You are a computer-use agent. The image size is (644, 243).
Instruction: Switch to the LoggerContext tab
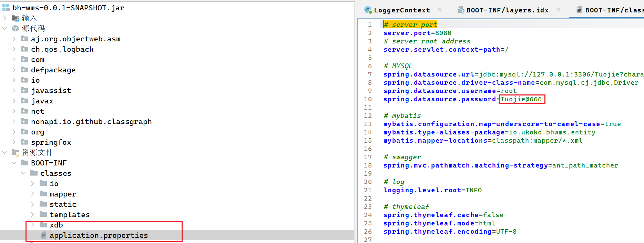click(x=402, y=10)
